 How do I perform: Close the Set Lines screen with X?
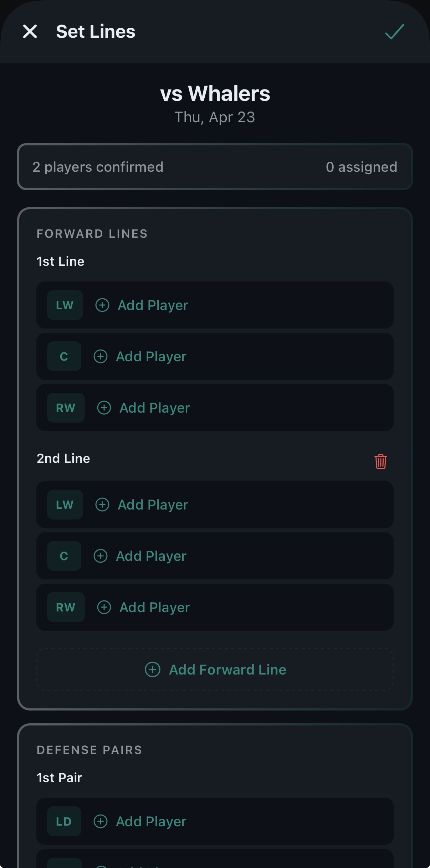(x=30, y=31)
